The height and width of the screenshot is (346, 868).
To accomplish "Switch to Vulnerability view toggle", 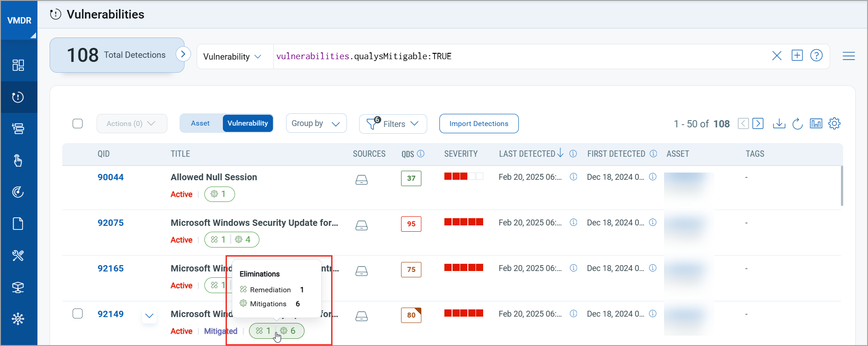I will (248, 123).
